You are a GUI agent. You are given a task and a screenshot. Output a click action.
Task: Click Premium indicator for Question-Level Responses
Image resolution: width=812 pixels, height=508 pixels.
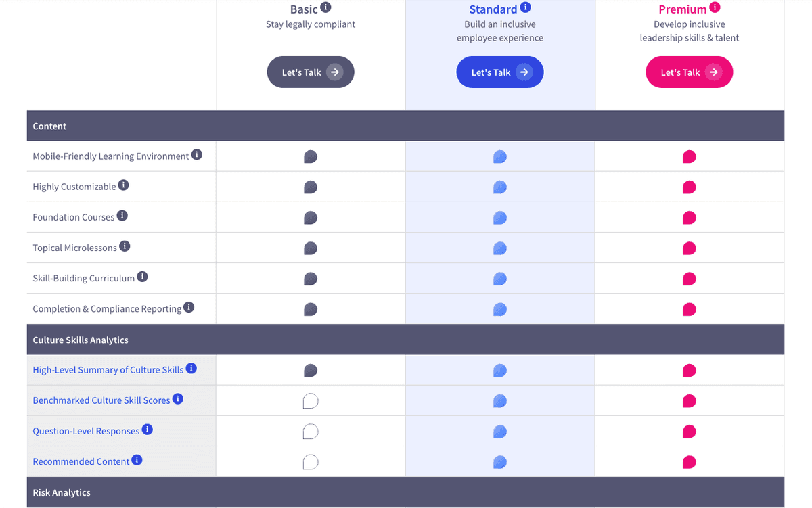689,431
